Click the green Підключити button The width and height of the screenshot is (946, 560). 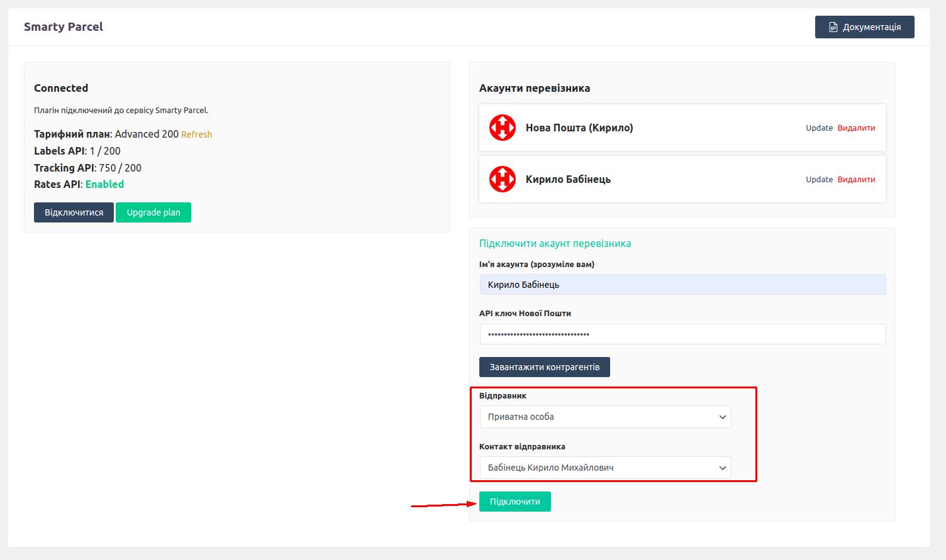coord(515,502)
